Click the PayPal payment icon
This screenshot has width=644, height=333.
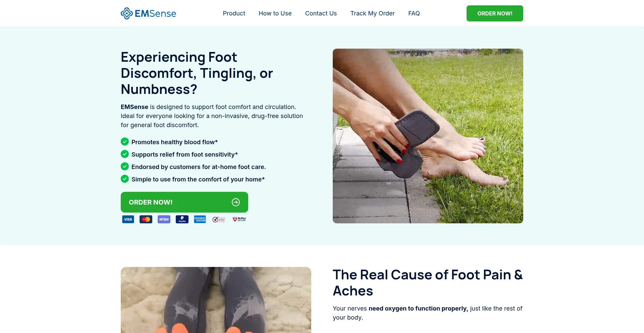[182, 219]
